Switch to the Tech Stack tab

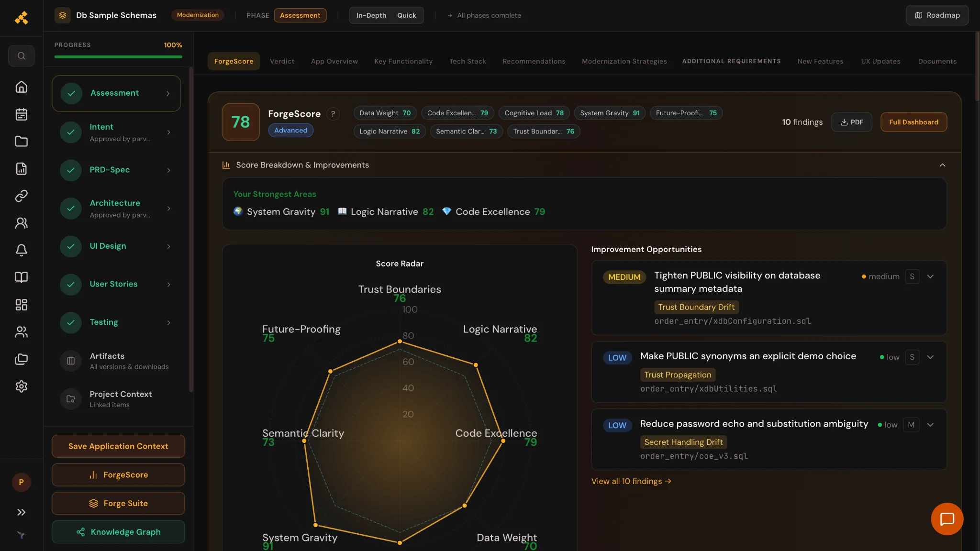click(x=468, y=61)
